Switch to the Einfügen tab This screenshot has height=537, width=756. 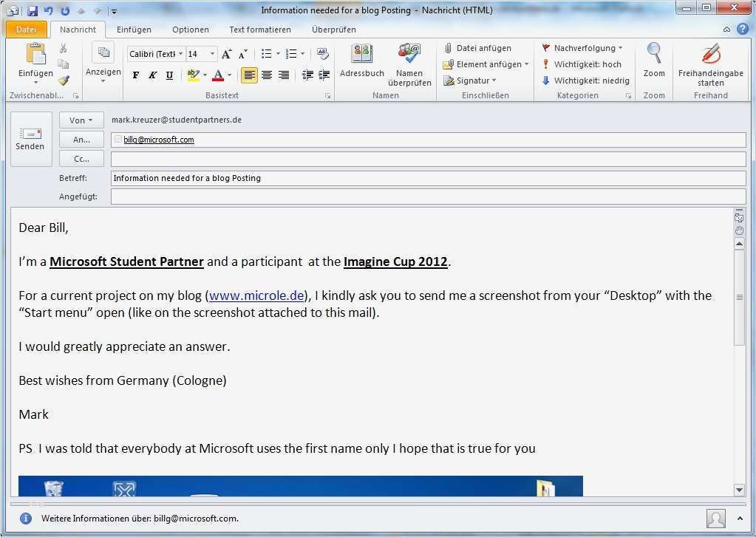click(x=134, y=30)
